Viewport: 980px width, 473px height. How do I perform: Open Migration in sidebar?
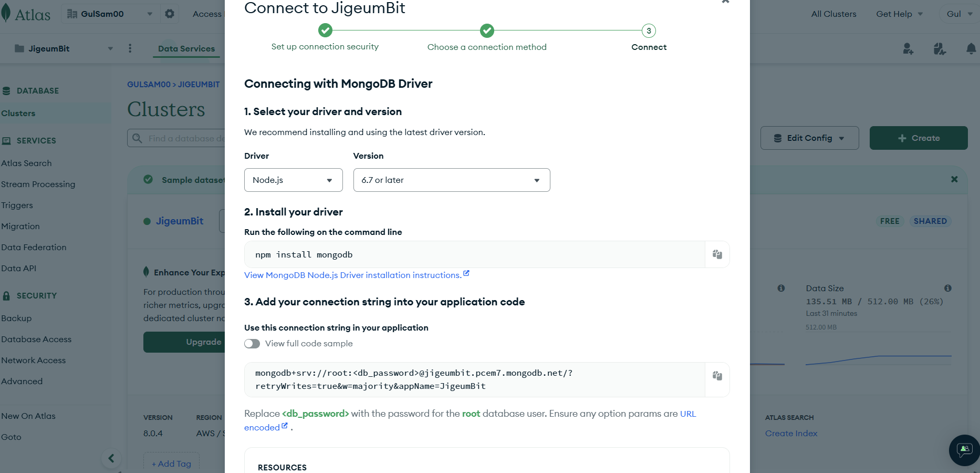coord(20,226)
